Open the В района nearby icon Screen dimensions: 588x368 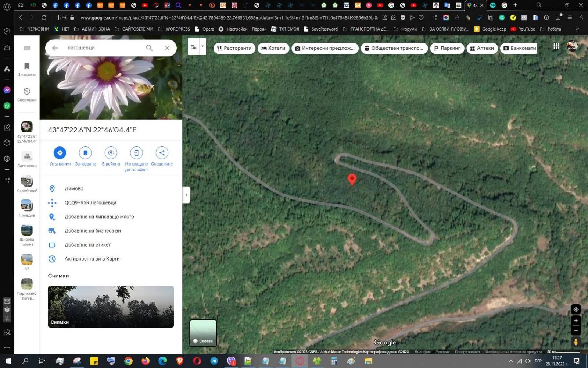[x=111, y=153]
